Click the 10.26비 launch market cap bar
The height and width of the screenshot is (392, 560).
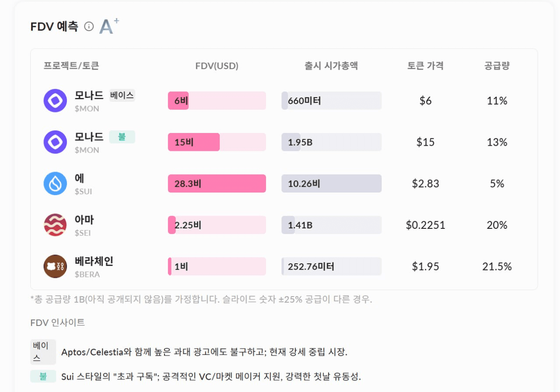tap(331, 184)
